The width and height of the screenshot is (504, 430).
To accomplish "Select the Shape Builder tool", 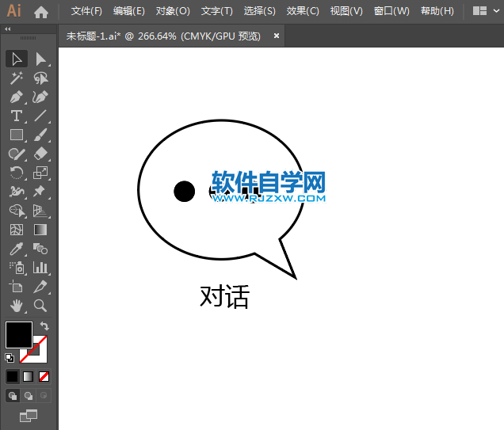I will [x=17, y=211].
